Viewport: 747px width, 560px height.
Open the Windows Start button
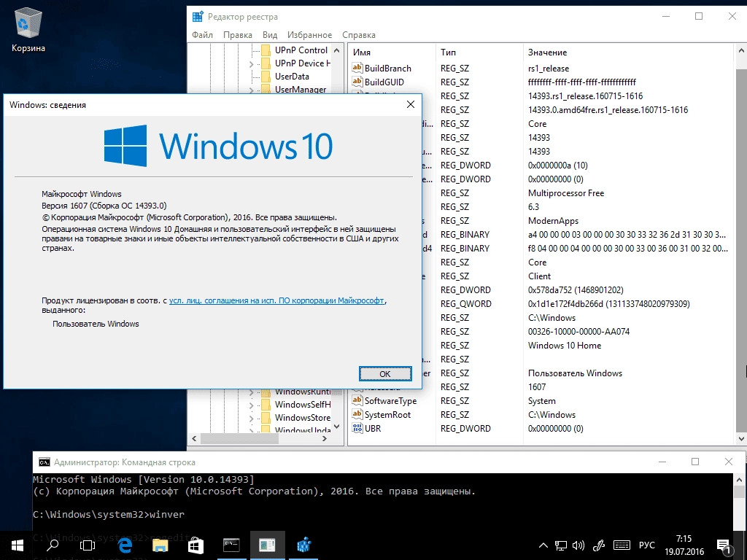click(x=18, y=545)
